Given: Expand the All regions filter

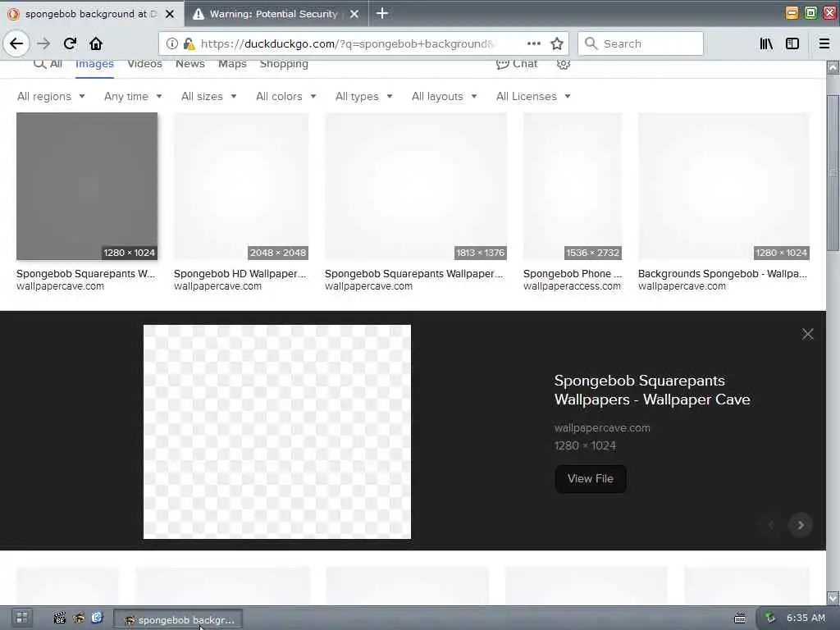Looking at the screenshot, I should tap(51, 97).
